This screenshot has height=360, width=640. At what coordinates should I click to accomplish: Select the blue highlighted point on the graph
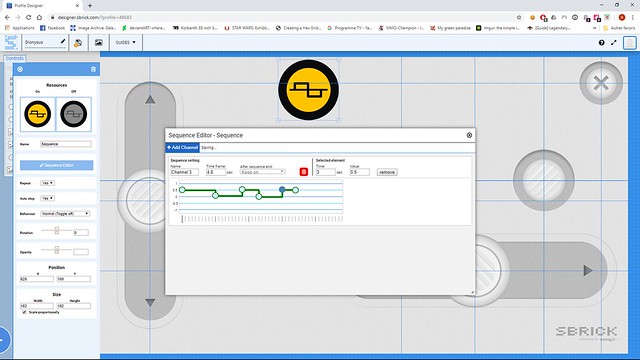[282, 189]
